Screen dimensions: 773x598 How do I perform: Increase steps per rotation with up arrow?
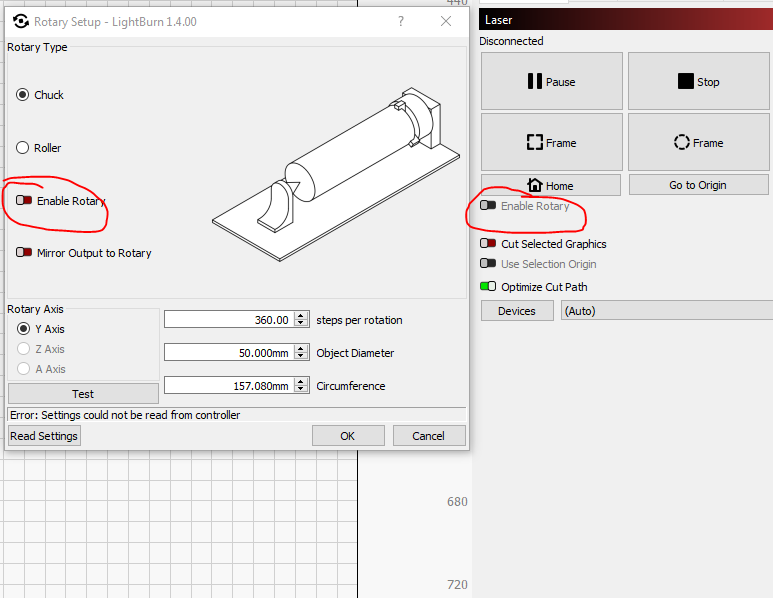tap(301, 316)
